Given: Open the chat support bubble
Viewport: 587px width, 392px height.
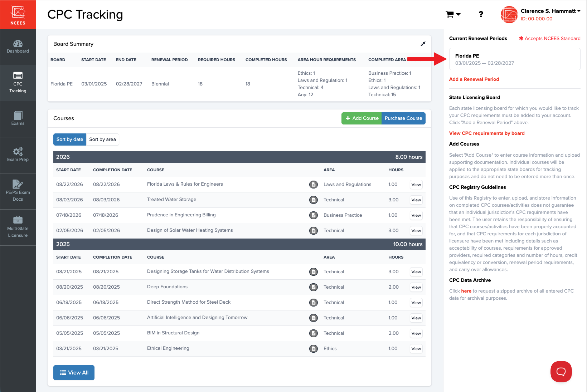Looking at the screenshot, I should tap(561, 372).
